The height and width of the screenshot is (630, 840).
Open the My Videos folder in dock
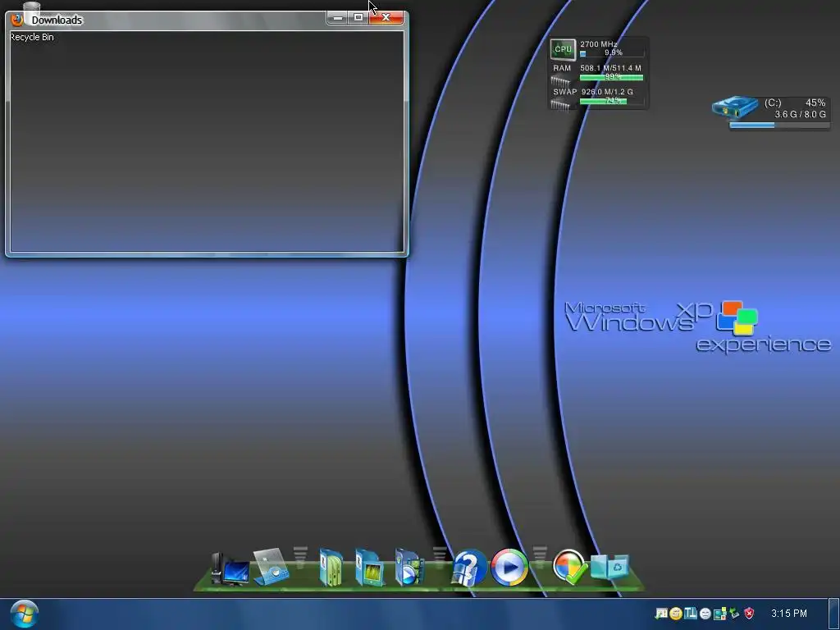tap(409, 568)
